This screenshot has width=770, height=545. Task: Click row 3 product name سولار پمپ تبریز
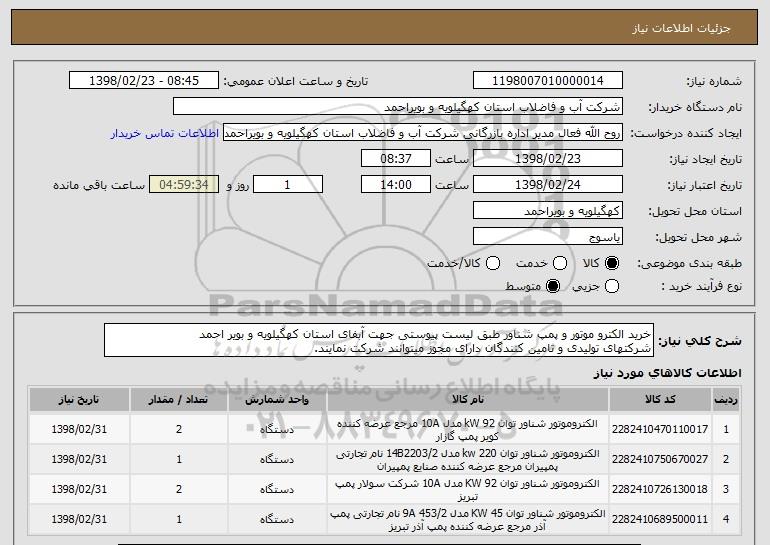tap(468, 490)
